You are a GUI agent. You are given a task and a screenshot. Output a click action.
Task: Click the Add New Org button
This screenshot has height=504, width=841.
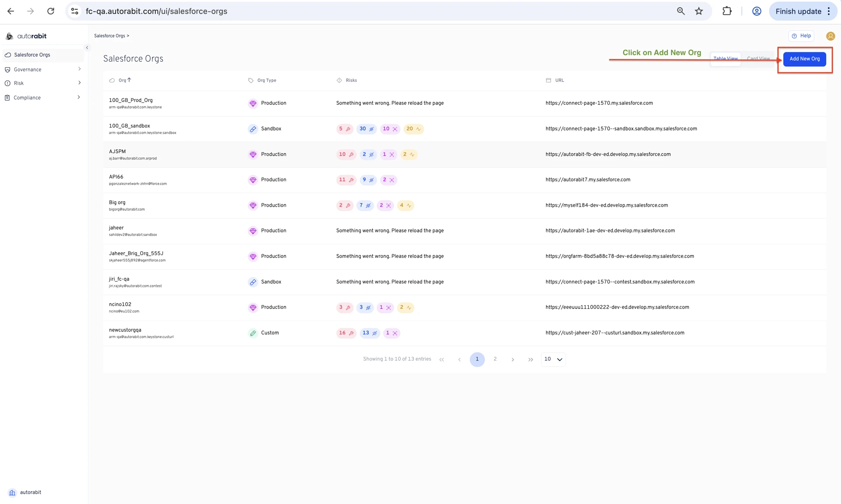coord(804,59)
